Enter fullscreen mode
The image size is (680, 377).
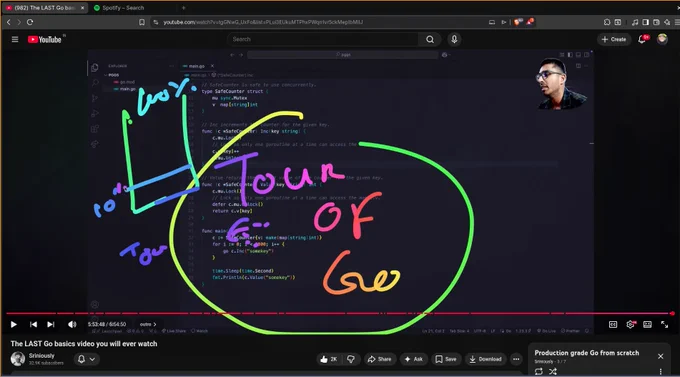664,325
